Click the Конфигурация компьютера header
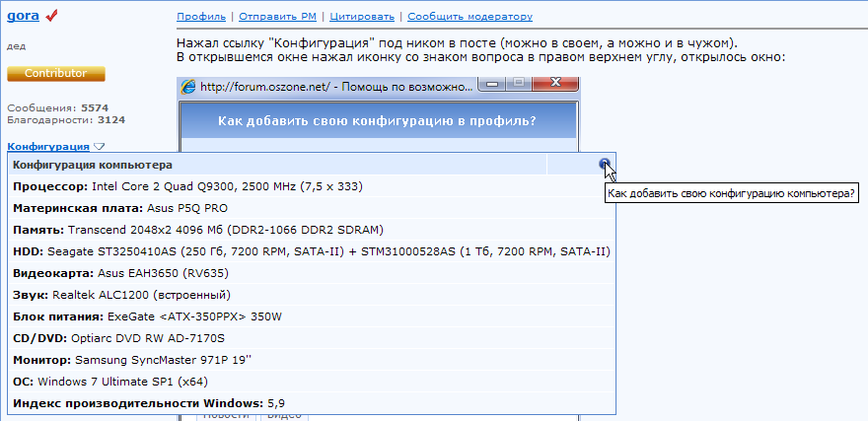This screenshot has width=868, height=421. [x=93, y=165]
